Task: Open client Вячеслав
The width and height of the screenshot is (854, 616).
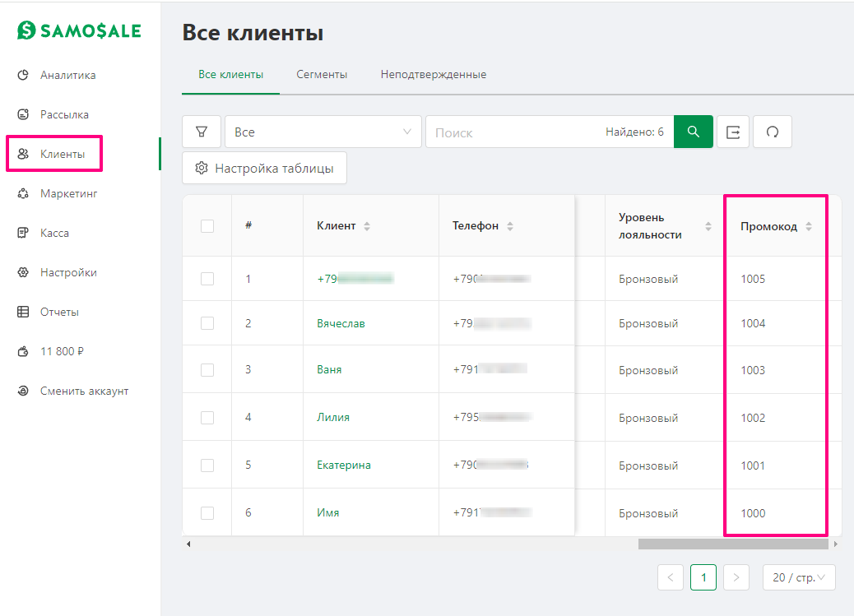Action: (x=341, y=323)
